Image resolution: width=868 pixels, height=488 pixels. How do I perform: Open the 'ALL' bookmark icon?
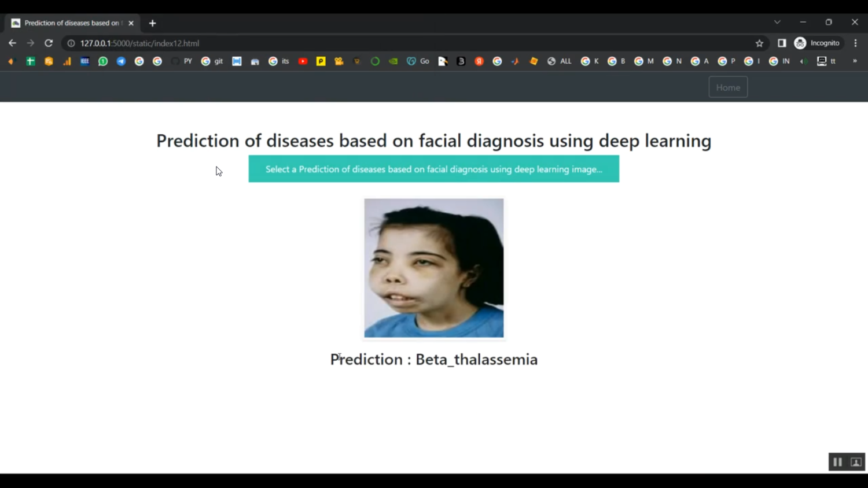(559, 61)
